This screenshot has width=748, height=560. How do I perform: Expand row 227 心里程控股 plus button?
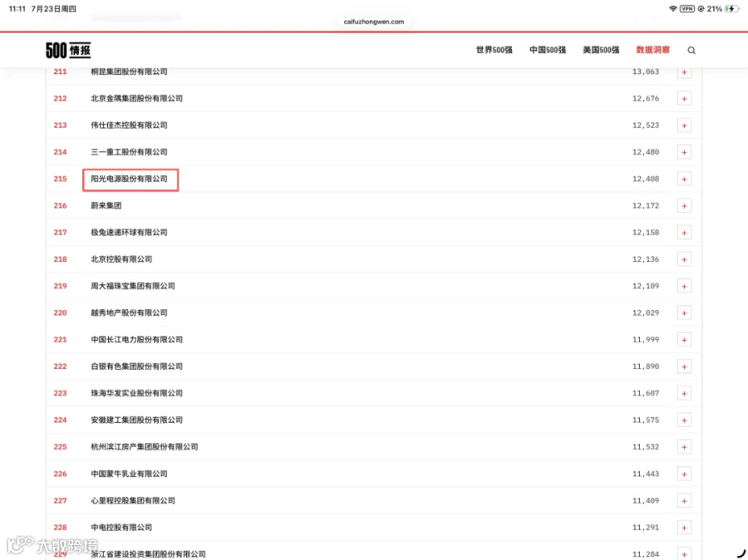pos(684,501)
